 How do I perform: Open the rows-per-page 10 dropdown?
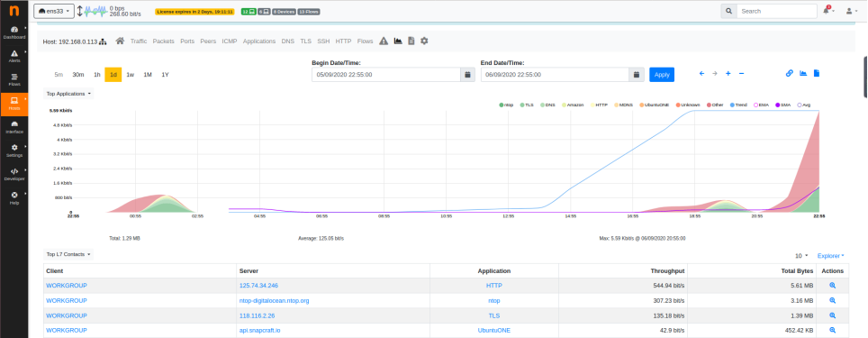801,256
